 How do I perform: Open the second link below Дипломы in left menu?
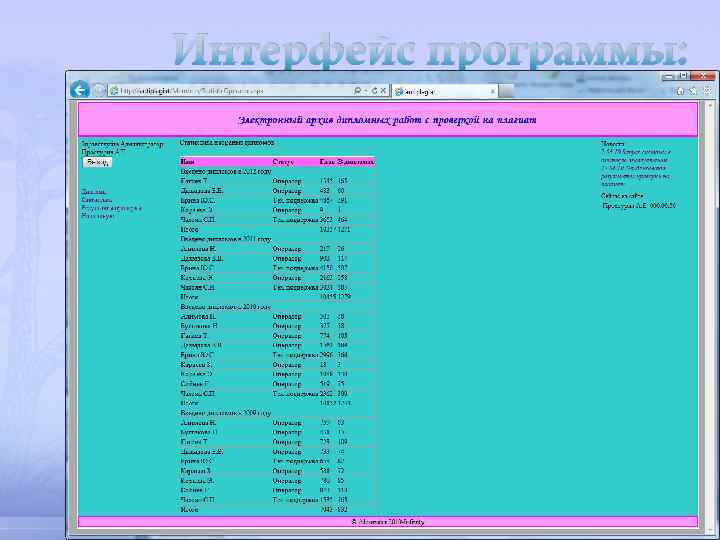(96, 200)
